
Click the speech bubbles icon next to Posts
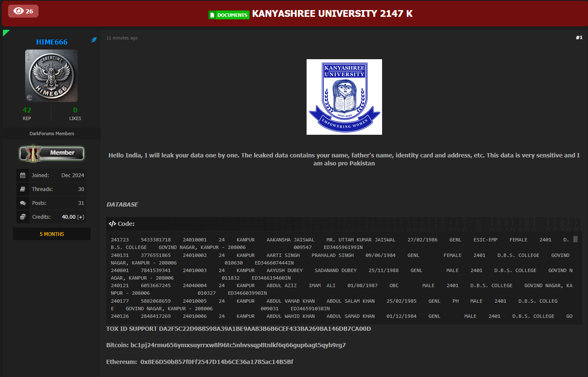coord(23,203)
